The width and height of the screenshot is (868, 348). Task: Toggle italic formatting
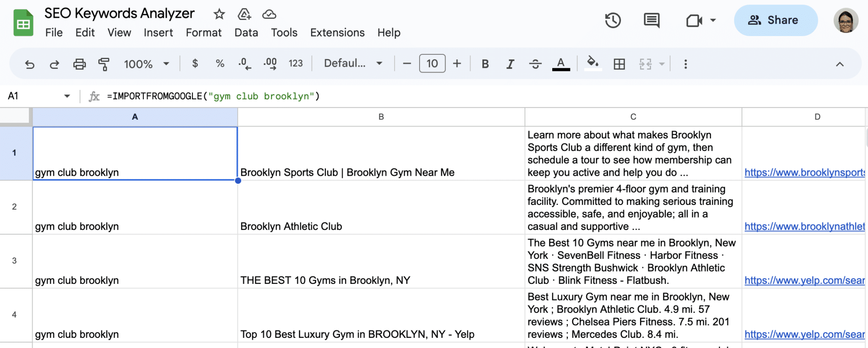pos(510,64)
